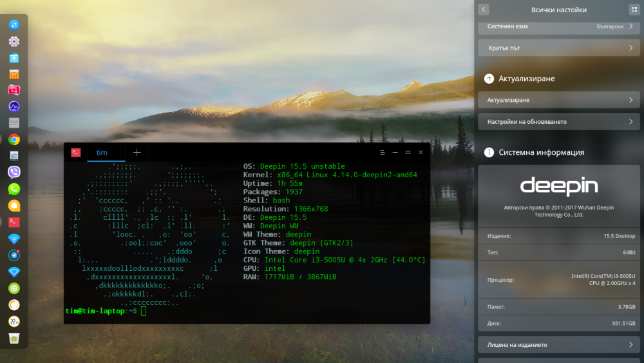The height and width of the screenshot is (363, 644).
Task: Click the orange circular gauge dock icon
Action: coord(14,304)
